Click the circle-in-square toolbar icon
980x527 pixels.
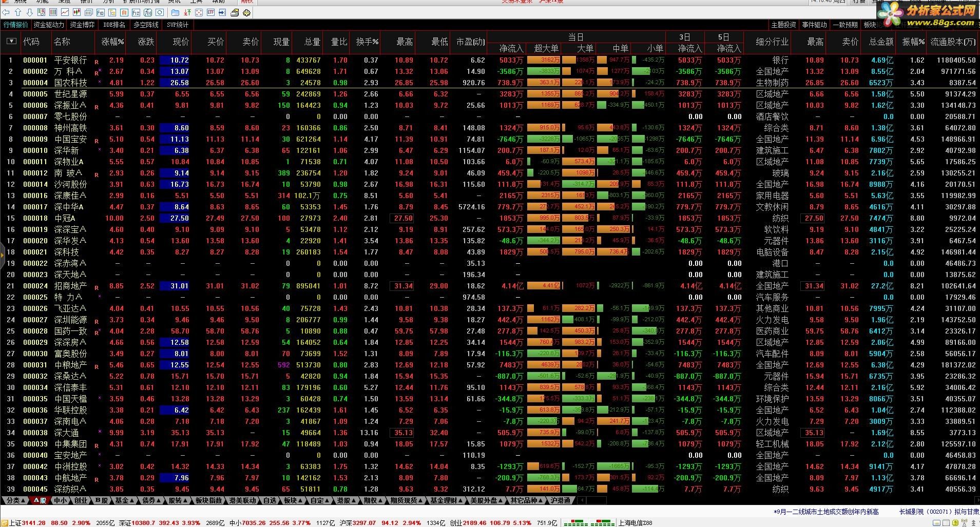[x=160, y=12]
